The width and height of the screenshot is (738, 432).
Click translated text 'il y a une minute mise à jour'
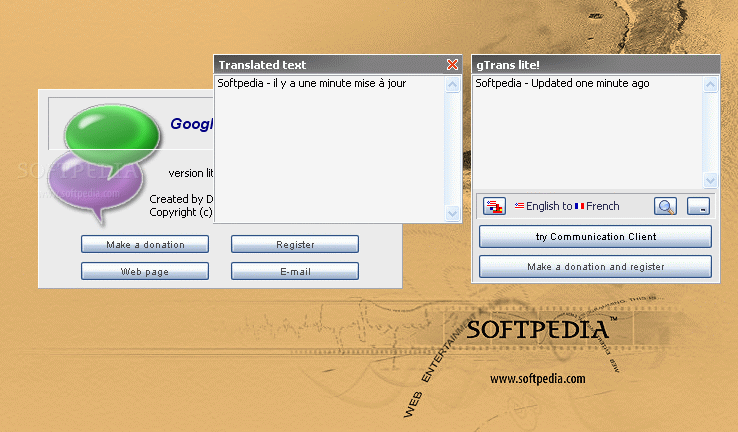pyautogui.click(x=339, y=83)
